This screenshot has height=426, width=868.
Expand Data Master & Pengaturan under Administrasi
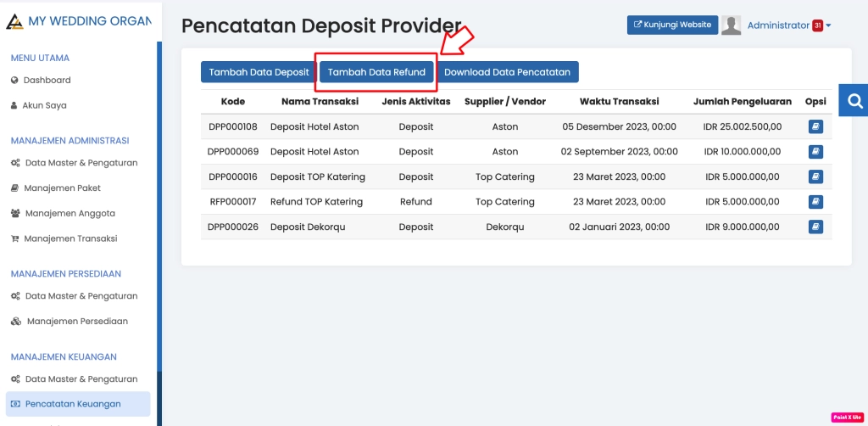pos(81,163)
